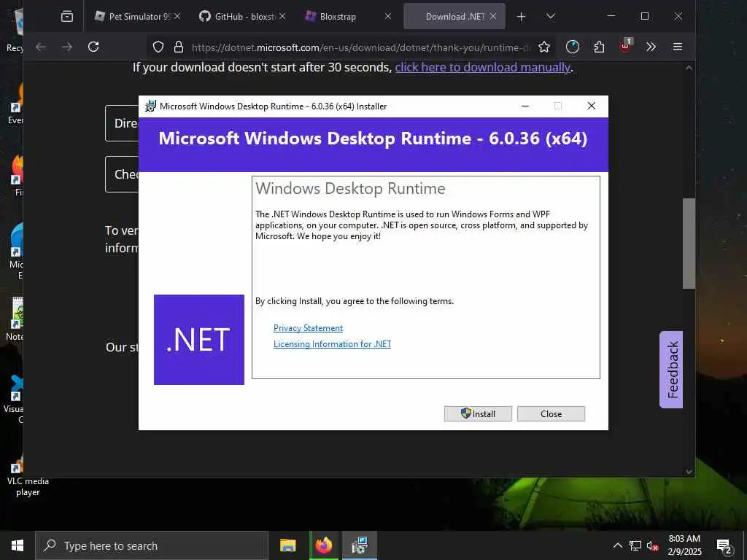Click the uBlock Origin extension icon
747x560 pixels.
625,46
